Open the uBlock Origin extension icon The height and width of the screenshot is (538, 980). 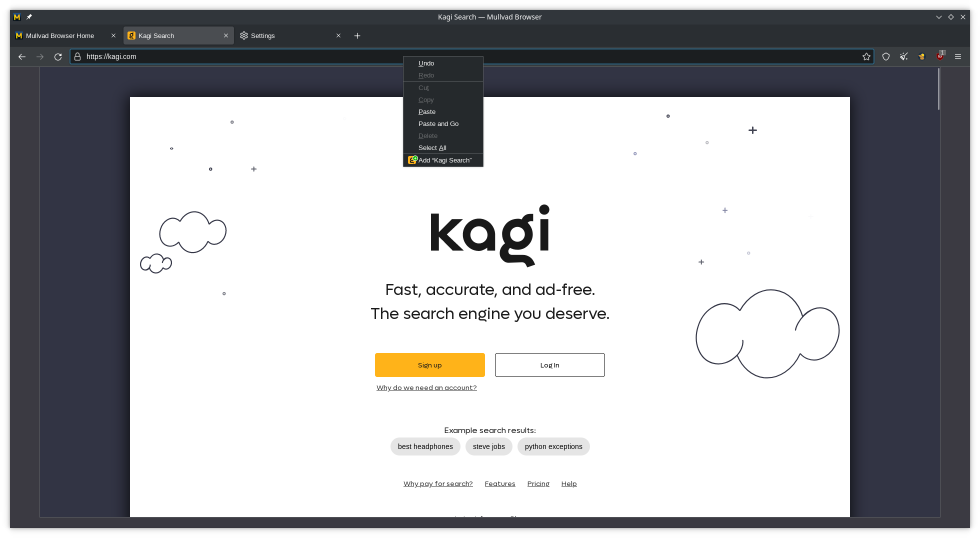940,56
